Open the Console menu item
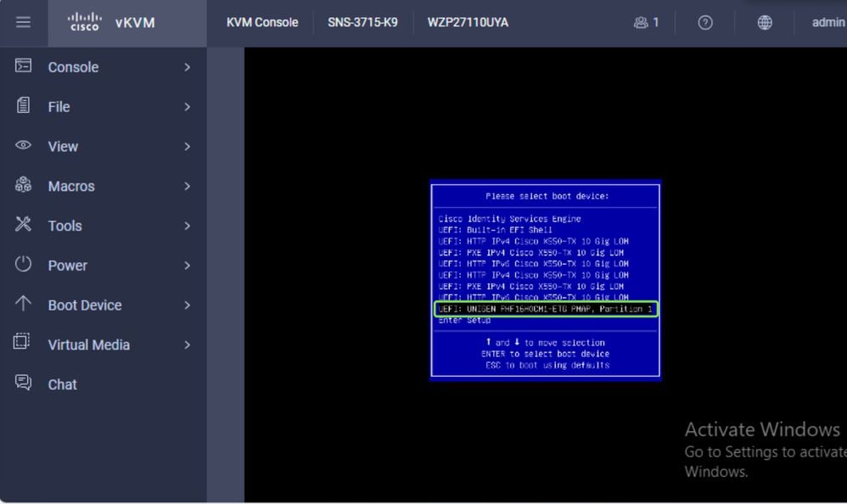847x504 pixels. [x=104, y=68]
